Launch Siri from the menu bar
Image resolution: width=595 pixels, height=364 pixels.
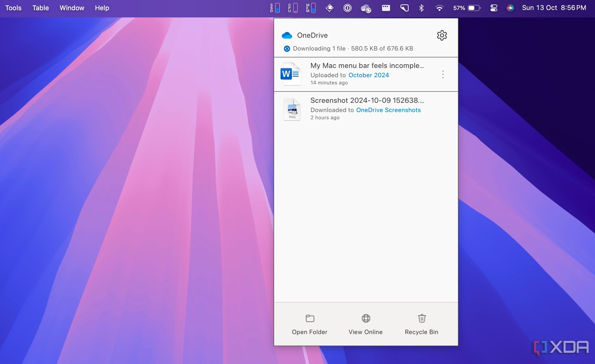510,8
